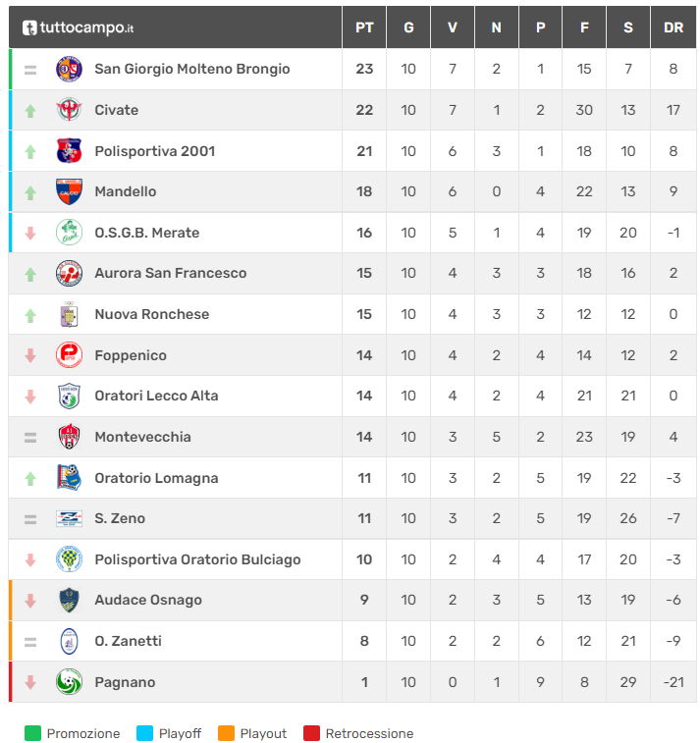This screenshot has width=700, height=743.
Task: Open the Nuova Ronchese team page
Action: (151, 314)
